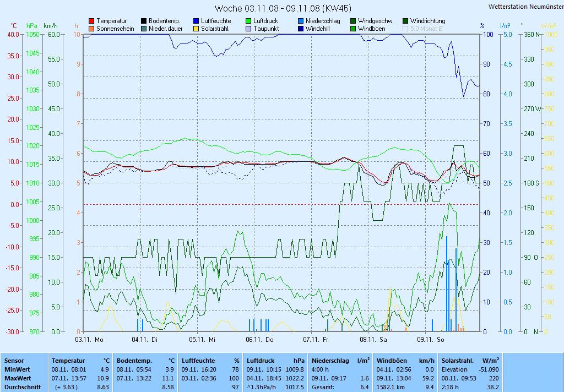The image size is (564, 392).
Task: Toggle the Nieder.dauer legend square
Action: tap(144, 29)
